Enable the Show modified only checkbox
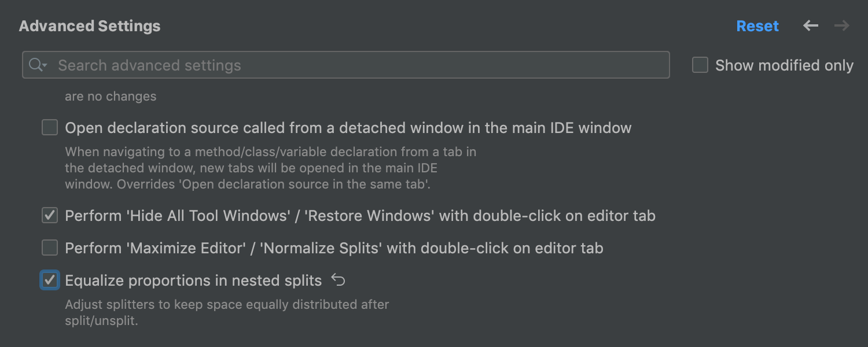868x347 pixels. (x=700, y=65)
